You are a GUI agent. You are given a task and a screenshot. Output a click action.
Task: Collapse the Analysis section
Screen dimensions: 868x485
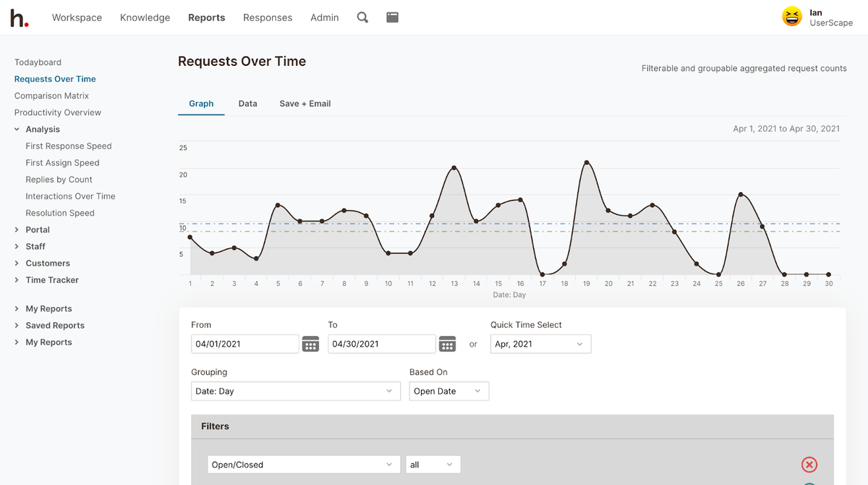[17, 130]
